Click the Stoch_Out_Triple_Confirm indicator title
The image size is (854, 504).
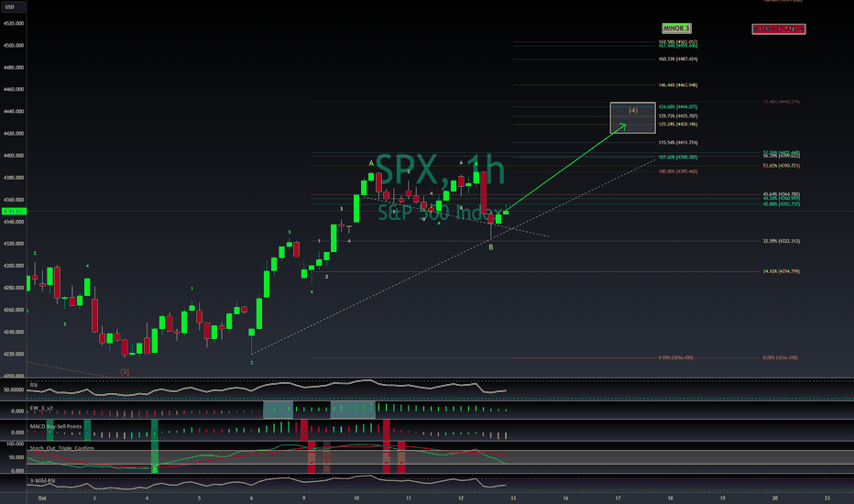point(62,448)
